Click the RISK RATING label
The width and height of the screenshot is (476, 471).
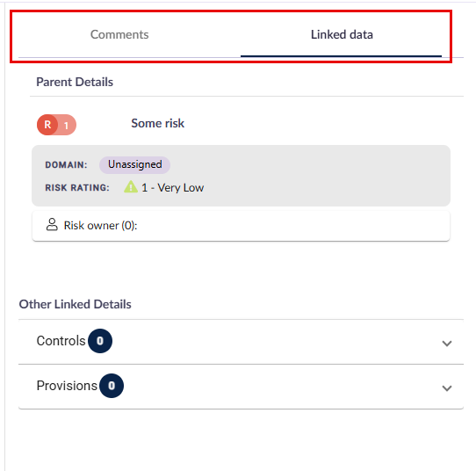click(77, 188)
